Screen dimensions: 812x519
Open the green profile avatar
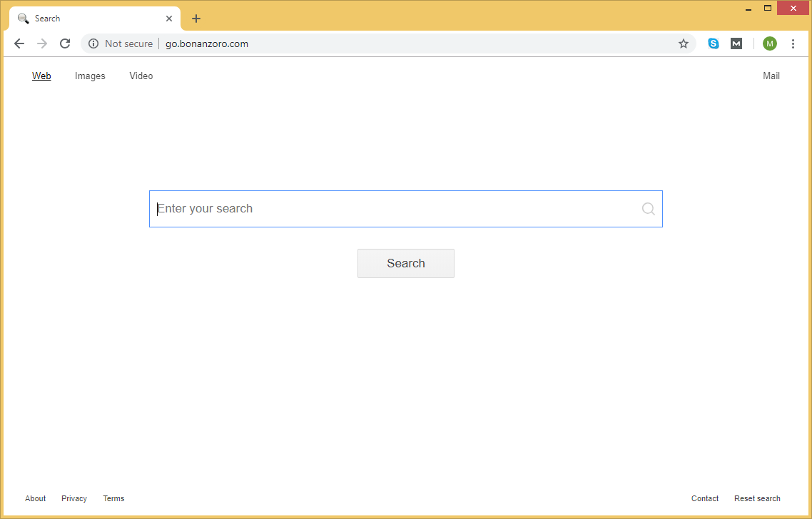pos(769,43)
